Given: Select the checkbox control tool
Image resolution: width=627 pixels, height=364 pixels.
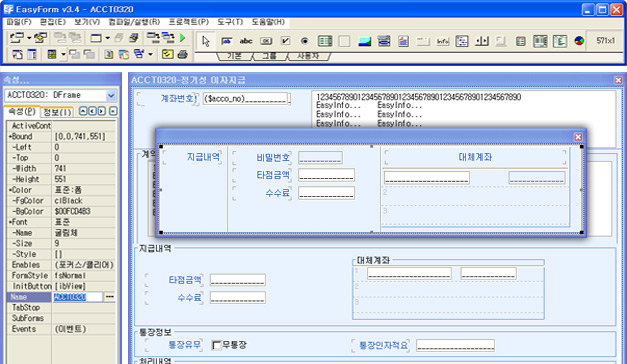Looking at the screenshot, I should pos(285,41).
